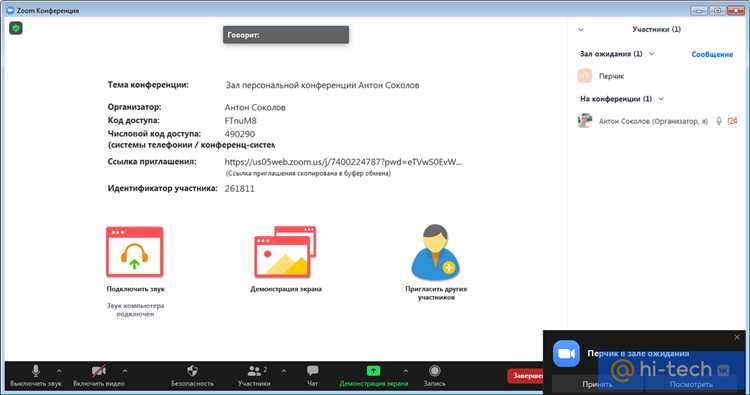
Task: Click the Участники (1) panel title
Action: tap(656, 30)
